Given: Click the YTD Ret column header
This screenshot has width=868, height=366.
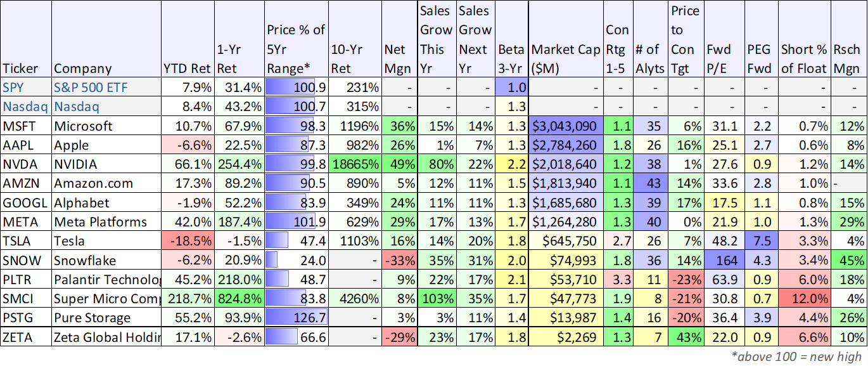Looking at the screenshot, I should tap(188, 39).
